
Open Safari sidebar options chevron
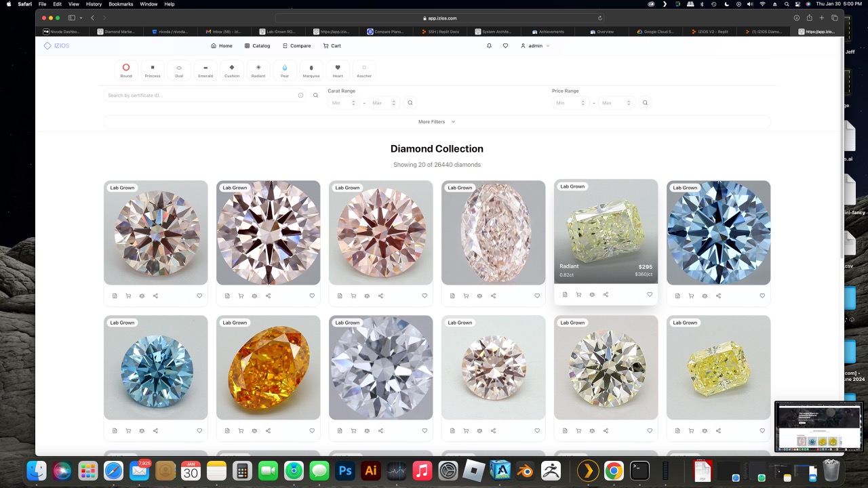[x=81, y=18]
